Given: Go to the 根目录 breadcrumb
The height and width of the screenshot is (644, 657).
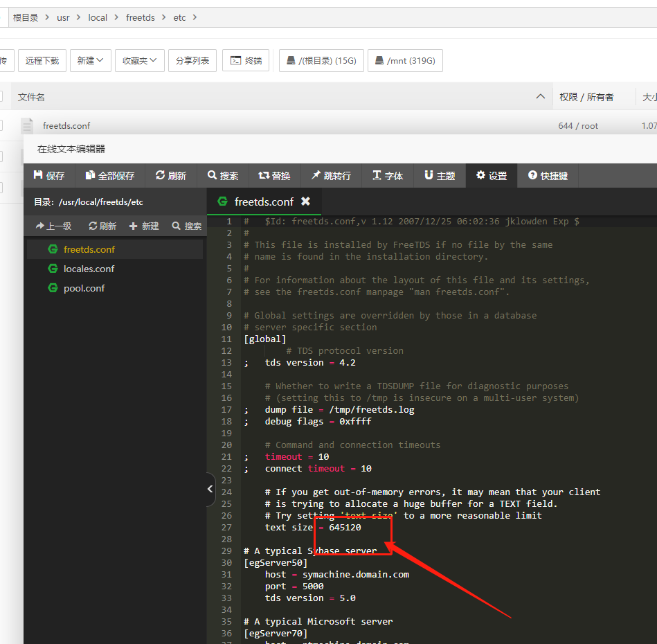Looking at the screenshot, I should click(26, 17).
